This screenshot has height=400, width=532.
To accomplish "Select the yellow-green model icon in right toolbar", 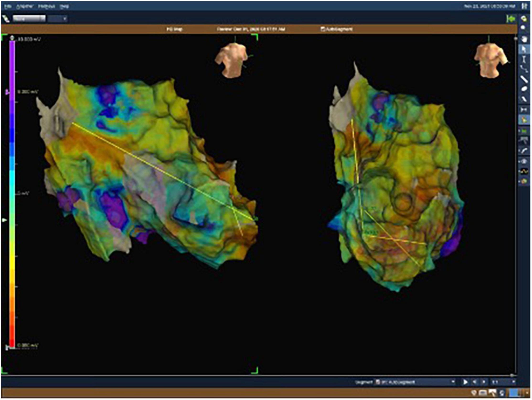I will 524,19.
